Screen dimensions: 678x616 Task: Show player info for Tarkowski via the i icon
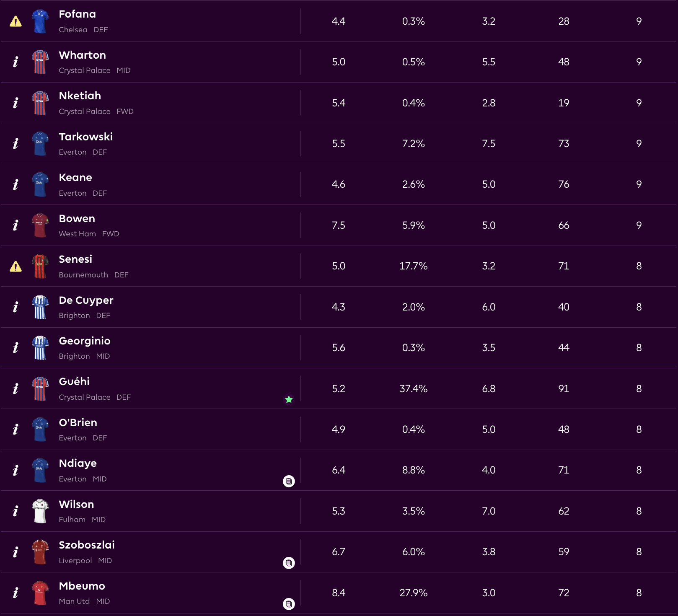click(16, 144)
